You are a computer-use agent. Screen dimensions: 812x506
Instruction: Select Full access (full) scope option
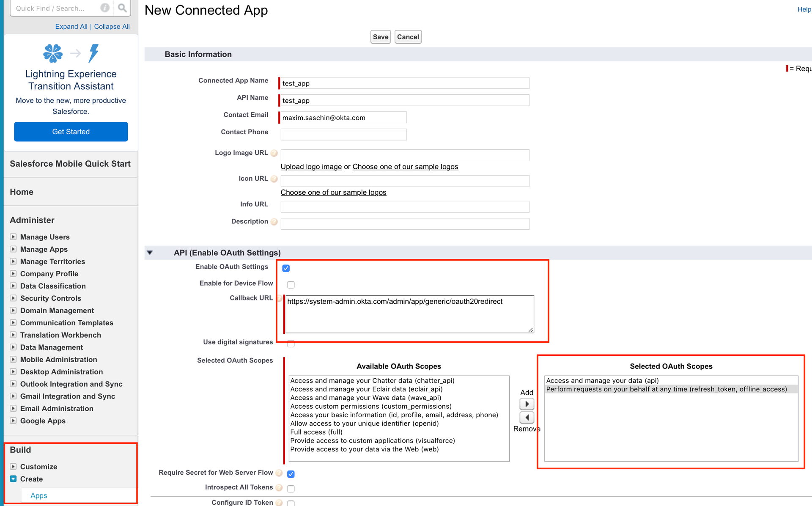(x=316, y=432)
